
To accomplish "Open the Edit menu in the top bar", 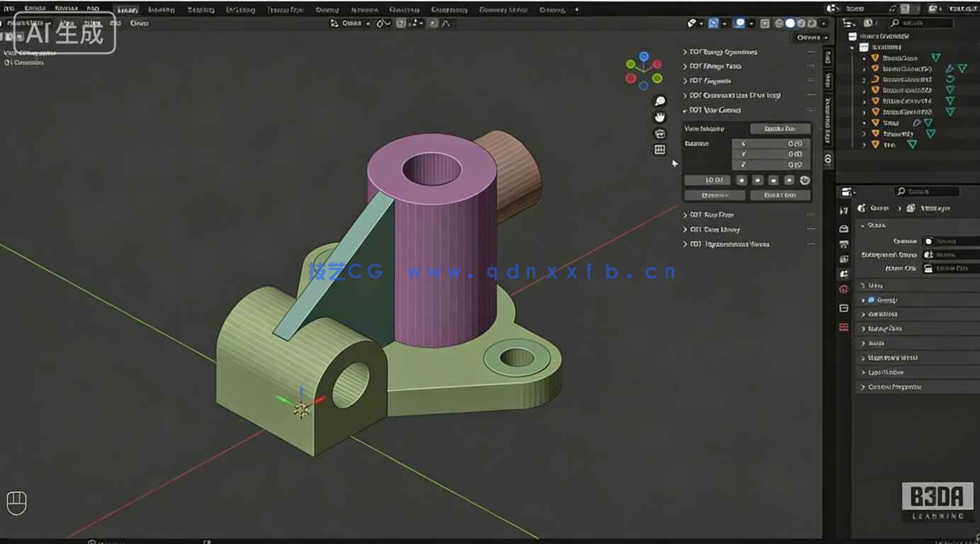I will (x=35, y=8).
